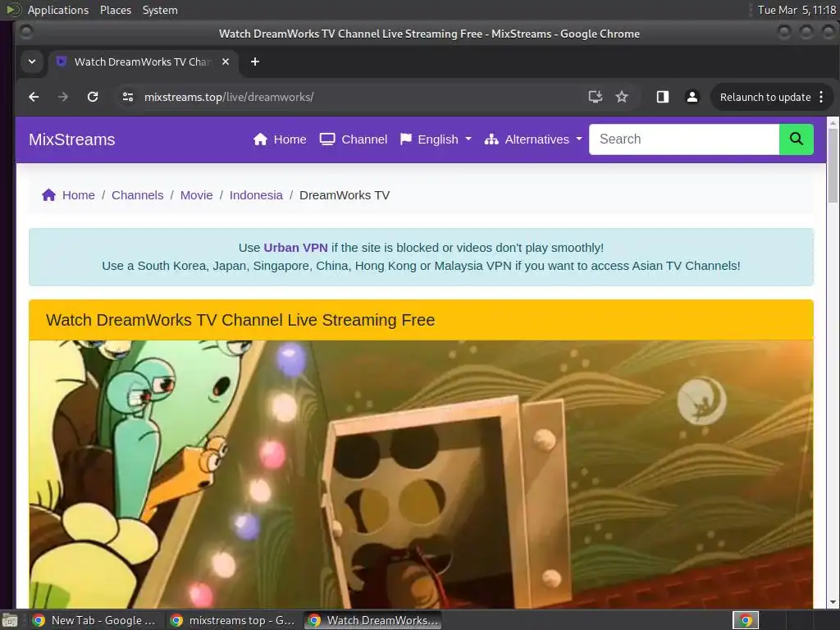
Task: Bookmark this page with the star icon
Action: pos(622,97)
